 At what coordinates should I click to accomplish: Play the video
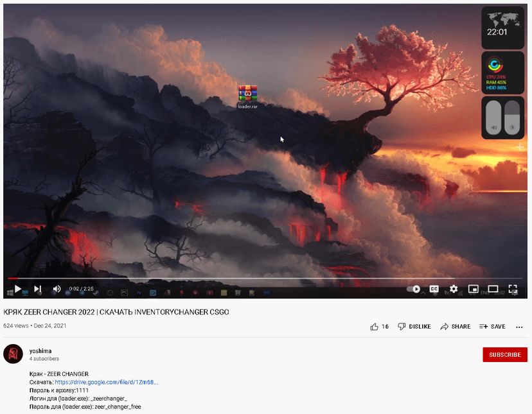coord(17,289)
